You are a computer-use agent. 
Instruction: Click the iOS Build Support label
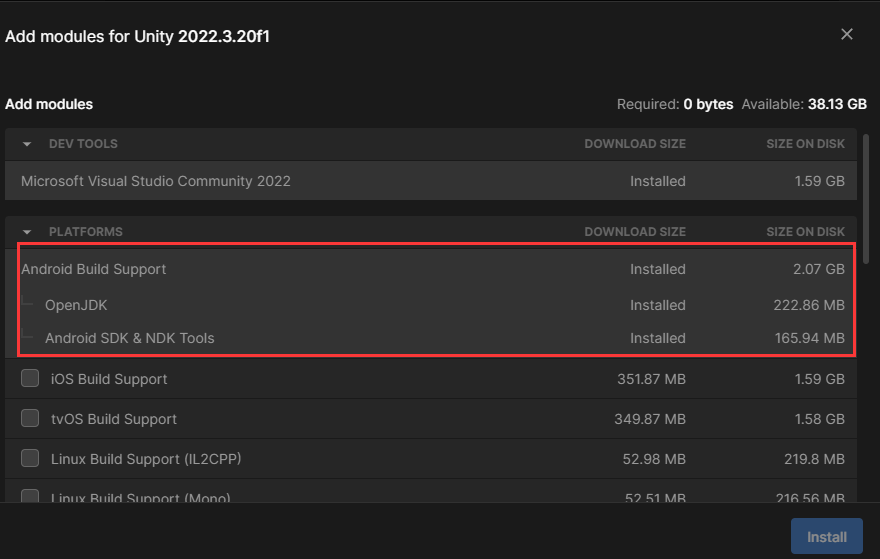click(x=109, y=379)
